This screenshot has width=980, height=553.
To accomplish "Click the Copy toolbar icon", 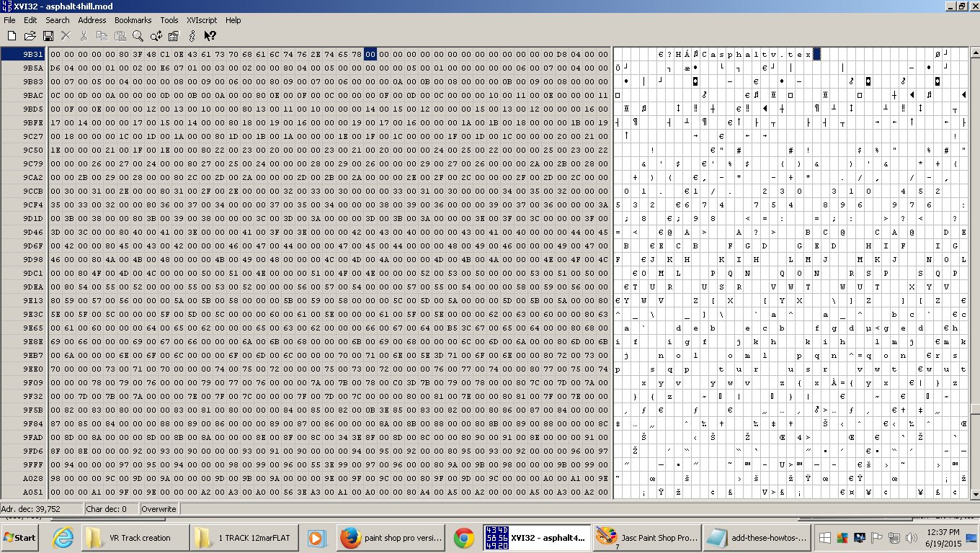I will click(102, 35).
